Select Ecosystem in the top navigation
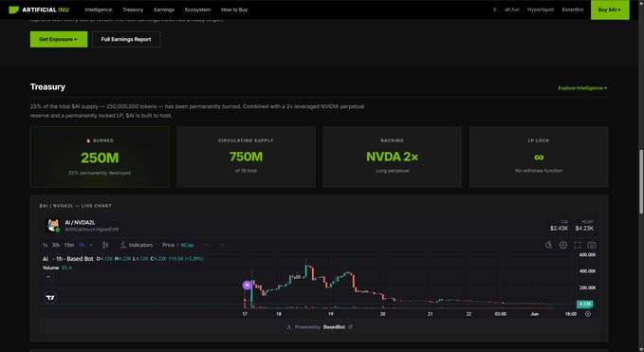Screen dimensions: 644x352 click(x=197, y=9)
